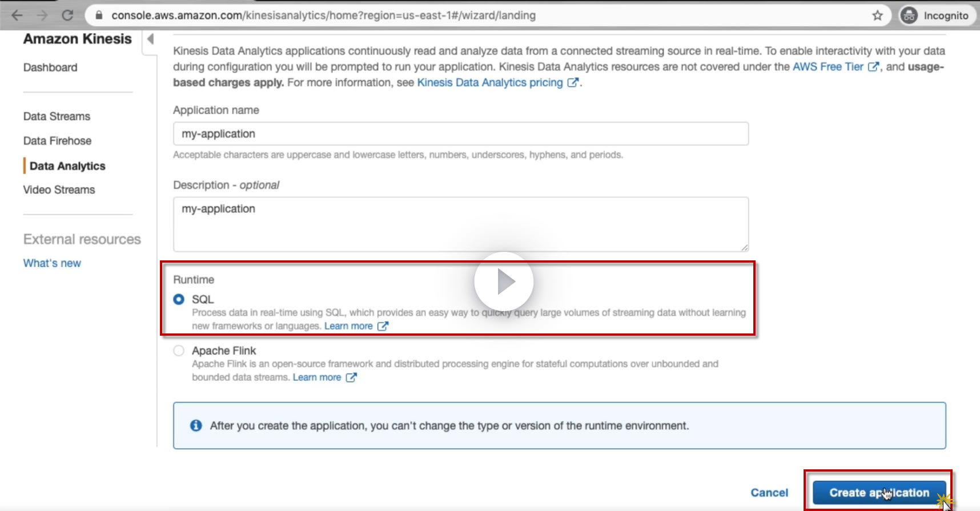Go to Data Streams
Viewport: 980px width, 511px height.
point(57,116)
